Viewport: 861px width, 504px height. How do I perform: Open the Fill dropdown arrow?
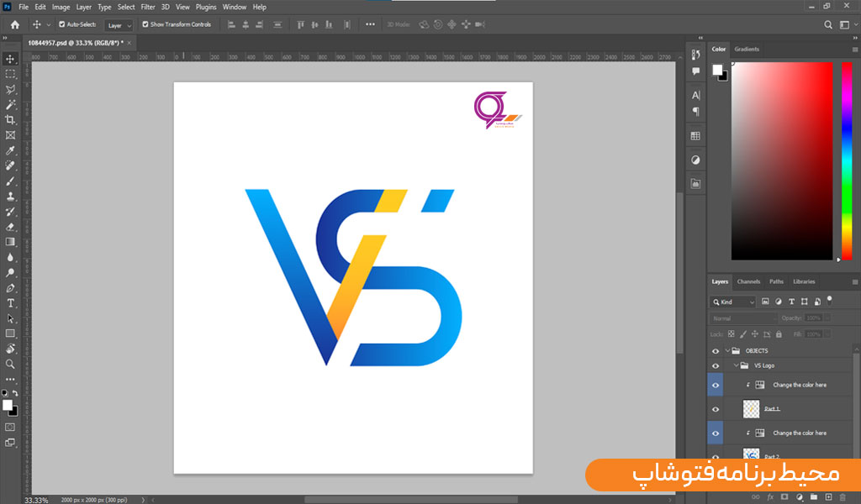click(827, 334)
